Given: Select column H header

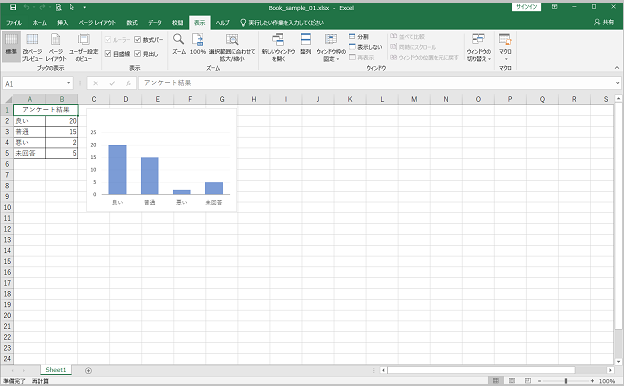Looking at the screenshot, I should click(x=254, y=99).
